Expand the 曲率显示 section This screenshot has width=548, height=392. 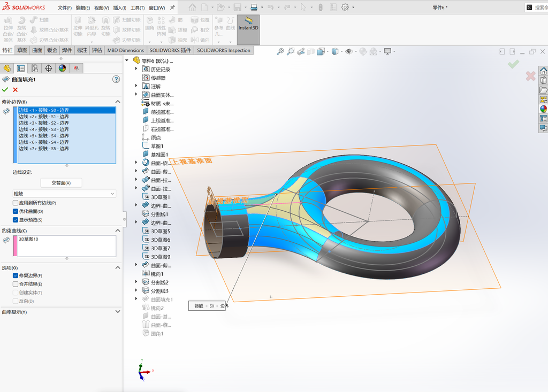pos(118,312)
